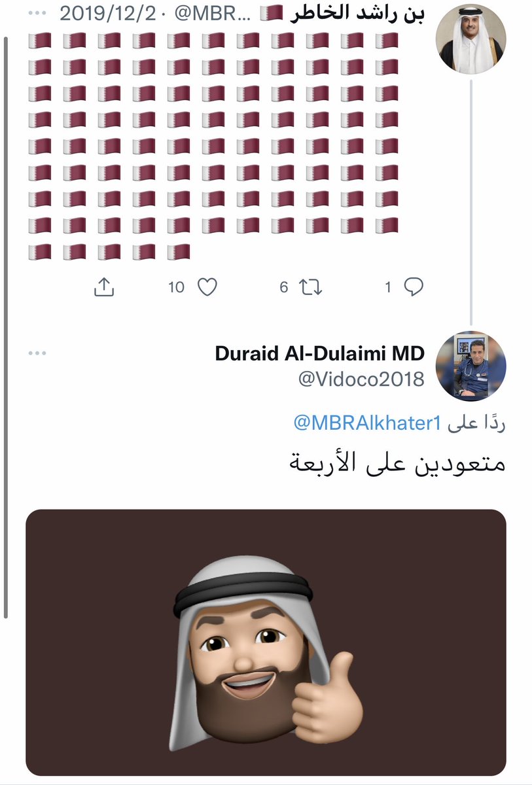532x785 pixels.
Task: Open the 6 retweets count
Action: tap(284, 287)
